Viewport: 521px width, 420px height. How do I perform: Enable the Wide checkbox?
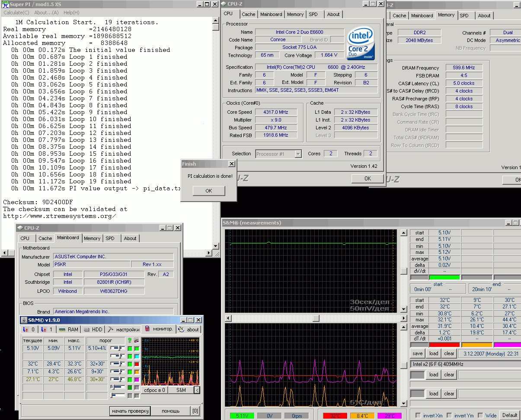(480, 415)
